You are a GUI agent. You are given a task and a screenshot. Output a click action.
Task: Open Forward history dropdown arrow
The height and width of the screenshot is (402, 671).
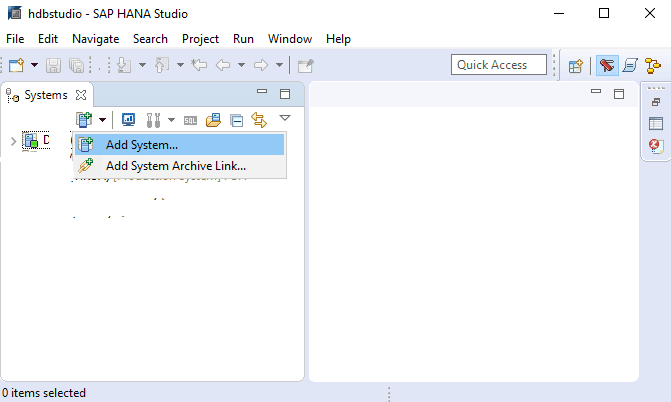tap(279, 66)
